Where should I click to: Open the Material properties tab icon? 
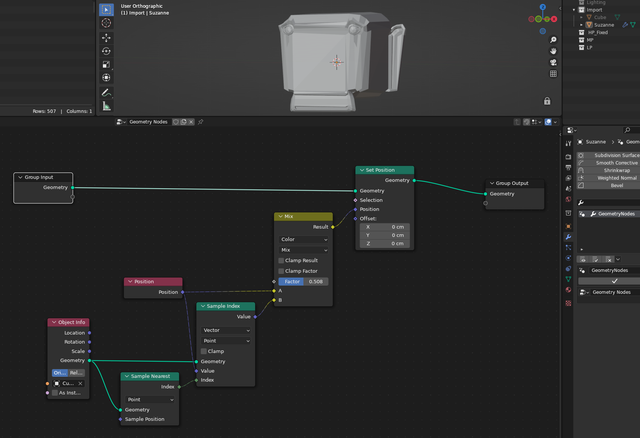[x=568, y=289]
